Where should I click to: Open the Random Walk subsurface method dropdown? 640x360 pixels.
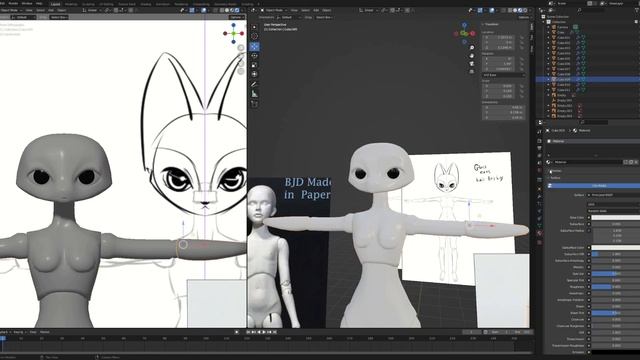(614, 211)
